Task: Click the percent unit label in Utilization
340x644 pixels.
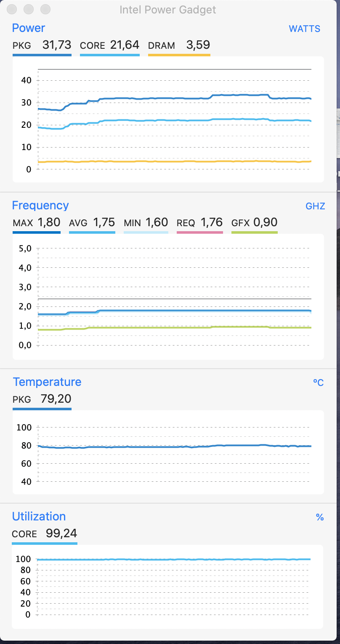Action: (x=320, y=517)
